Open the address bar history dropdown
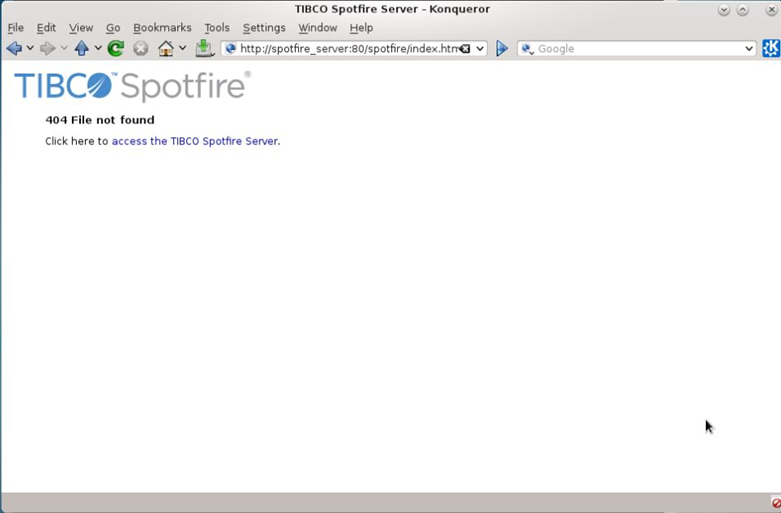This screenshot has height=513, width=781. tap(480, 49)
